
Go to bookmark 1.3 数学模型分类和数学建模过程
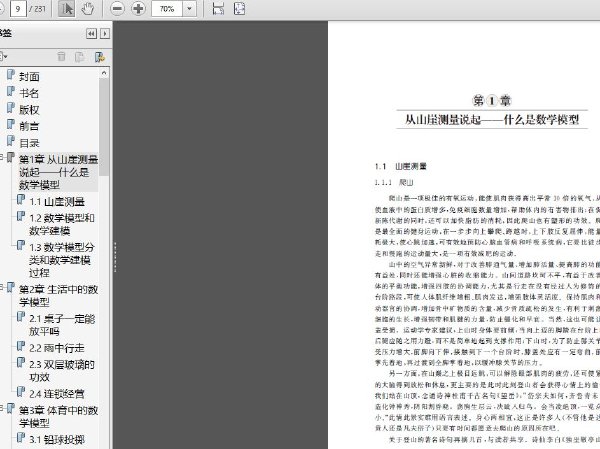pos(62,260)
